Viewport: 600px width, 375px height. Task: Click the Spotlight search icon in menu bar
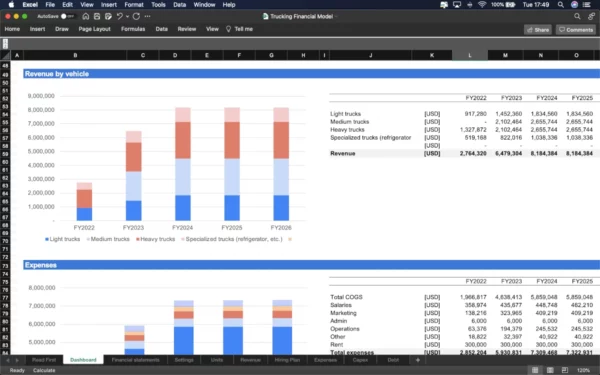pos(561,5)
